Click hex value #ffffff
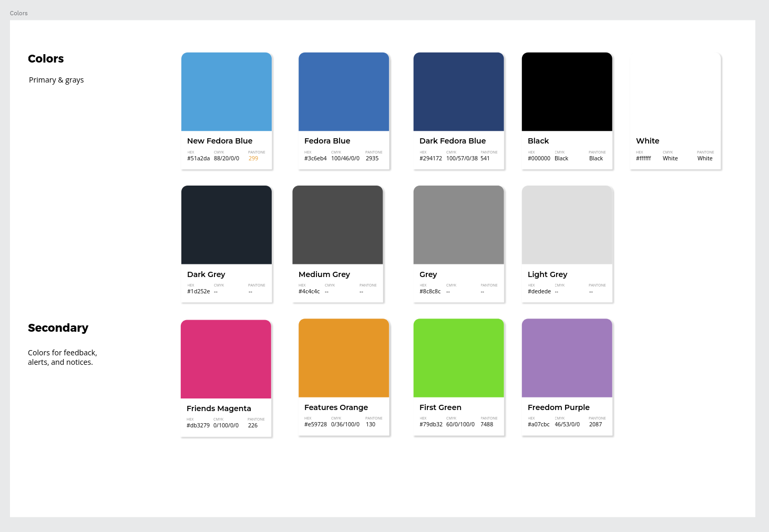 (643, 158)
